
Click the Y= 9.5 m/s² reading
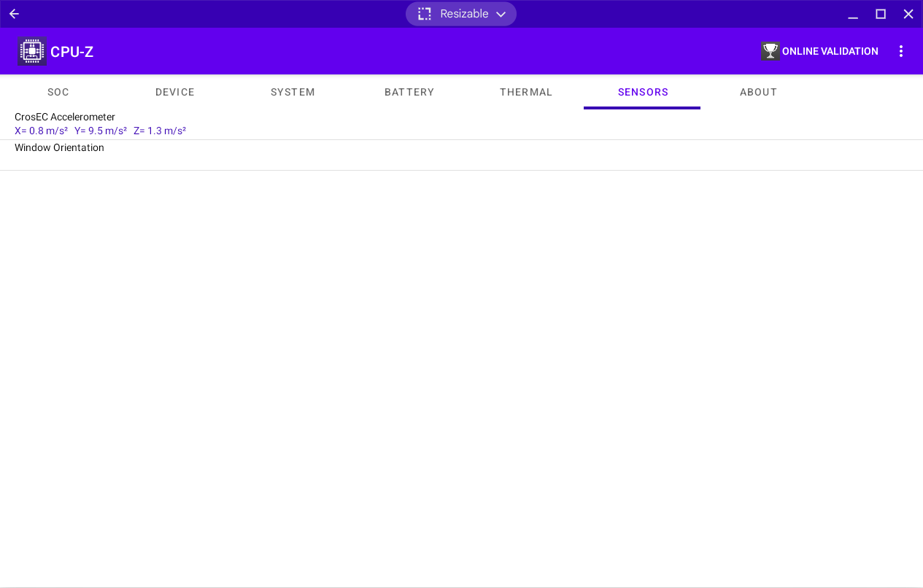101,131
